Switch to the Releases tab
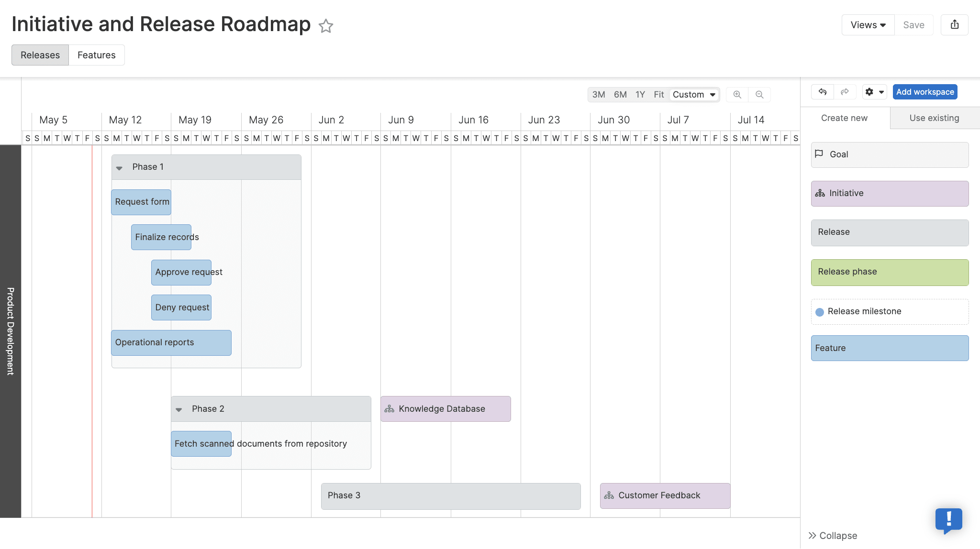The image size is (980, 549). (40, 55)
